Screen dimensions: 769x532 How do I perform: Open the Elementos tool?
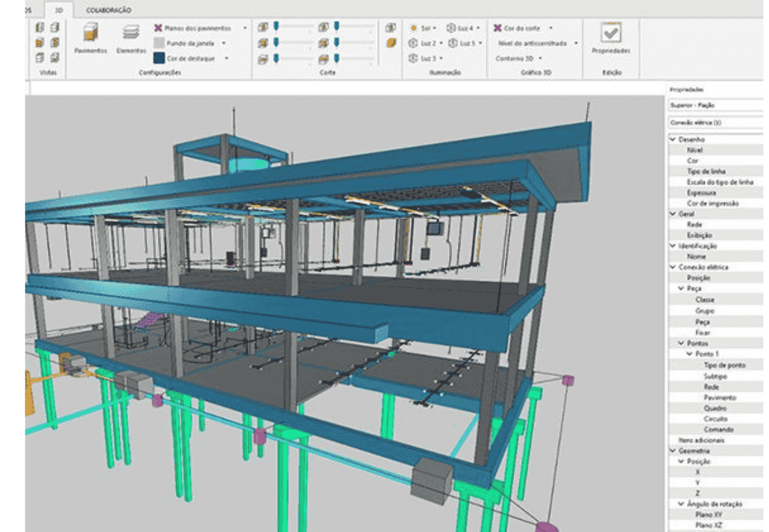pos(131,39)
